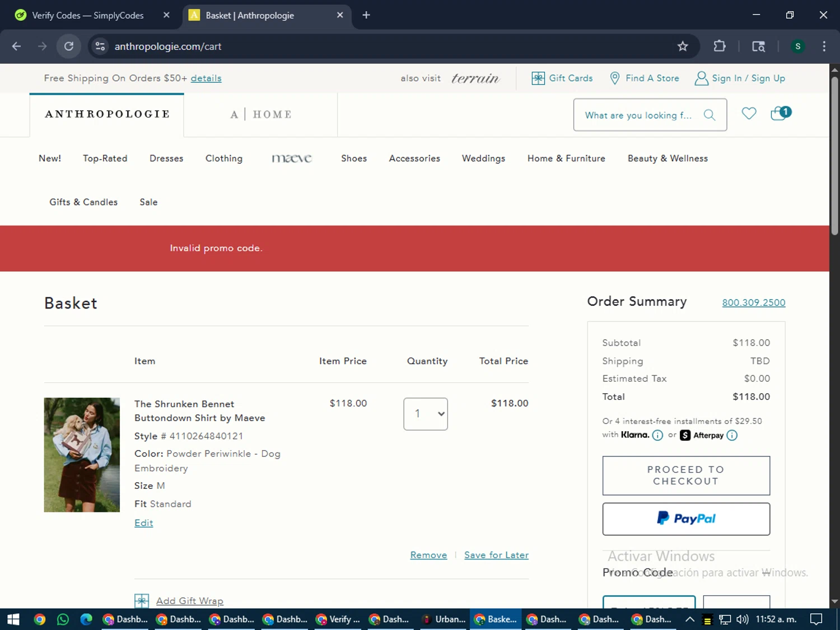This screenshot has height=630, width=840.
Task: Open the Maeve menu
Action: [292, 158]
